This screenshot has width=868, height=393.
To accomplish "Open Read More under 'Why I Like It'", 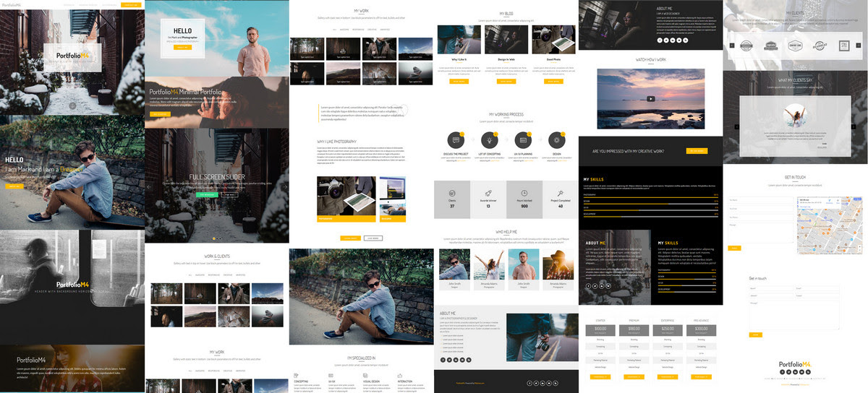I will click(x=459, y=82).
